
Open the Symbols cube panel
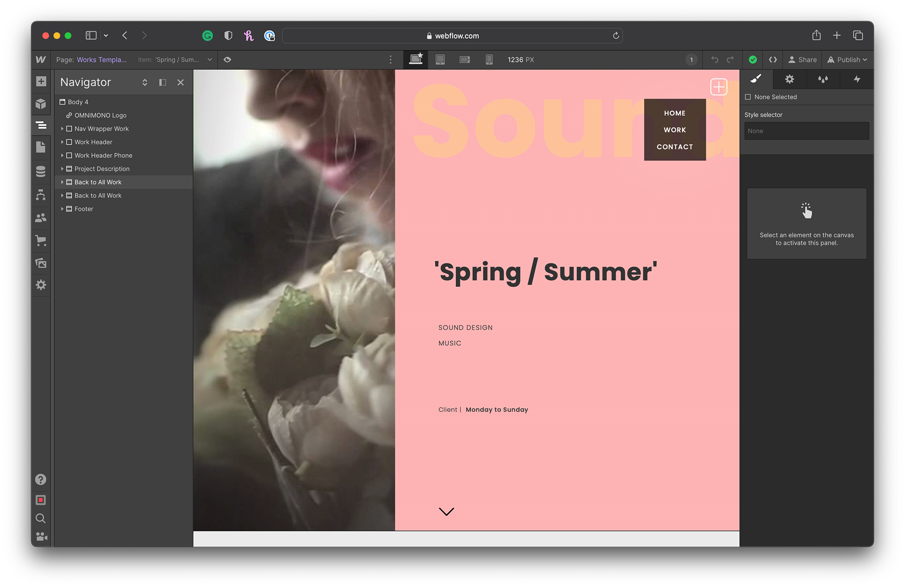[41, 104]
